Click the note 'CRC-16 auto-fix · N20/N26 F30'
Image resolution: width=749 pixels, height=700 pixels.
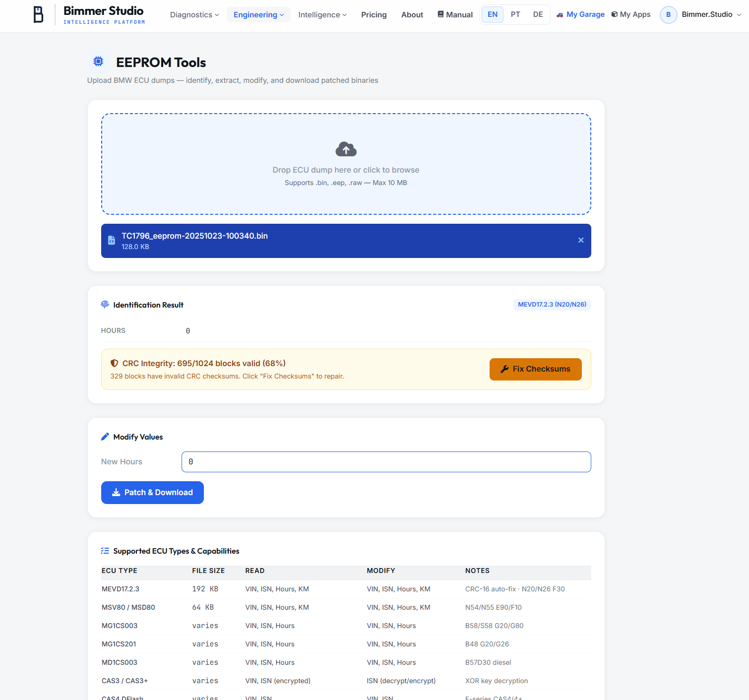click(515, 589)
